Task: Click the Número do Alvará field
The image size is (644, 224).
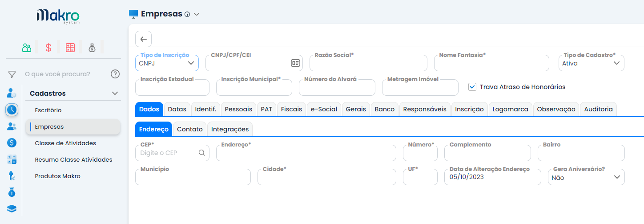Action: pyautogui.click(x=337, y=87)
